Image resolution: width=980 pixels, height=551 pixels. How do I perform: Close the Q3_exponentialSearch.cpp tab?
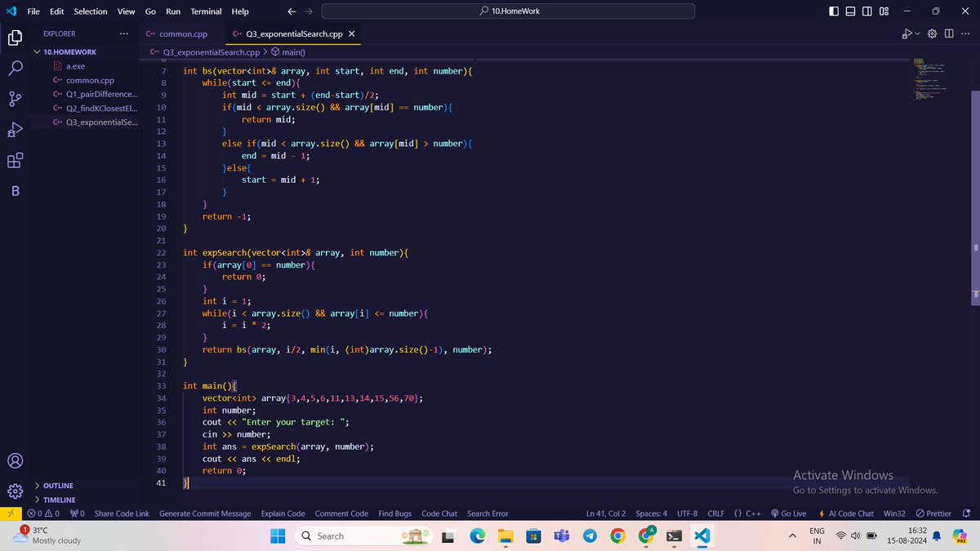(352, 33)
